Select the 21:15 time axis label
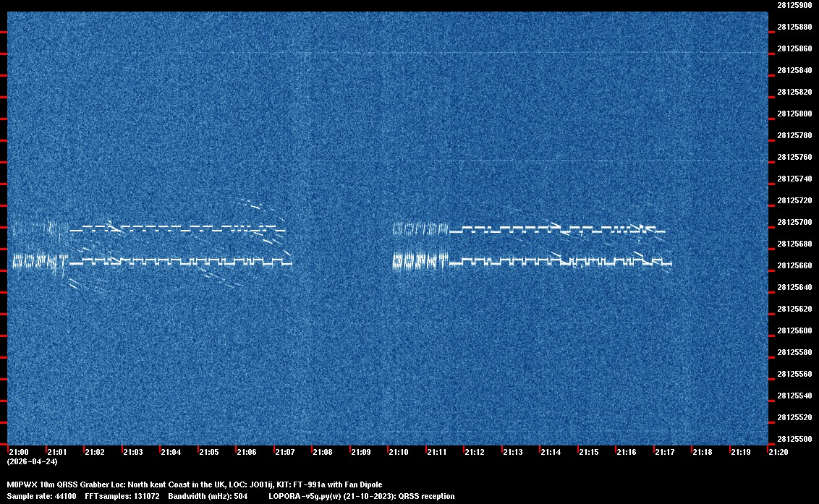The width and height of the screenshot is (819, 504). pos(589,452)
